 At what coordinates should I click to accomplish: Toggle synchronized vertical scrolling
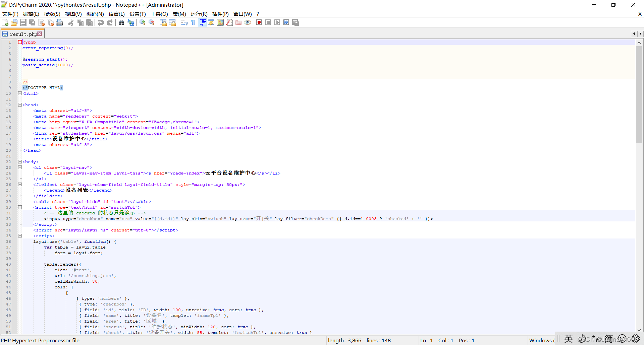(163, 22)
